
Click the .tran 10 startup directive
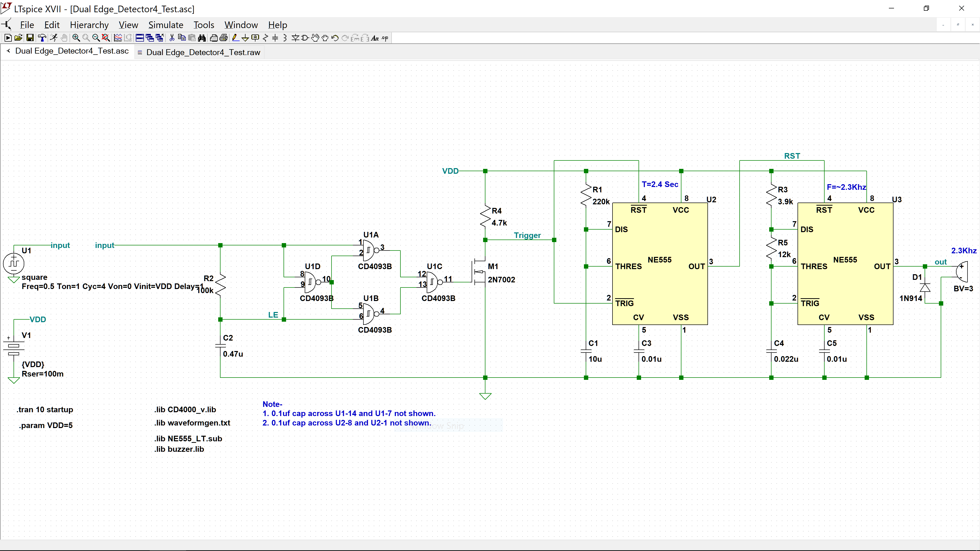point(44,409)
